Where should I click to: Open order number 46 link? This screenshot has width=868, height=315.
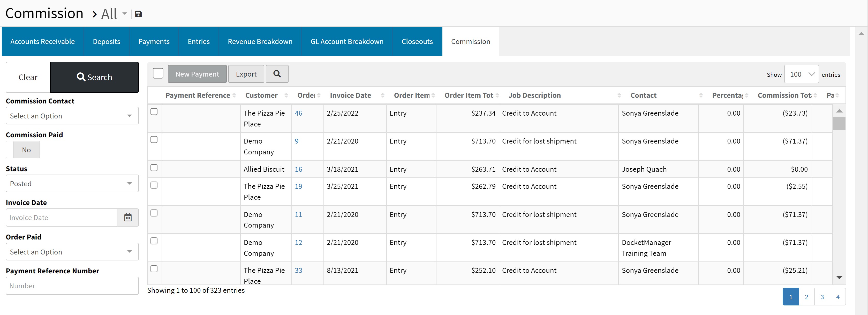298,113
